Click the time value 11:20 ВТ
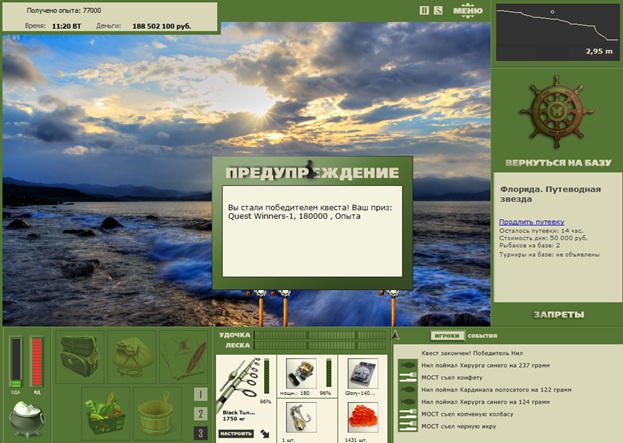 [66, 26]
